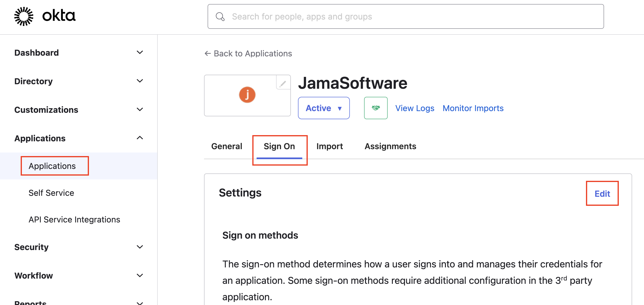The width and height of the screenshot is (644, 305).
Task: Expand the Workflow sidebar section
Action: 140,275
